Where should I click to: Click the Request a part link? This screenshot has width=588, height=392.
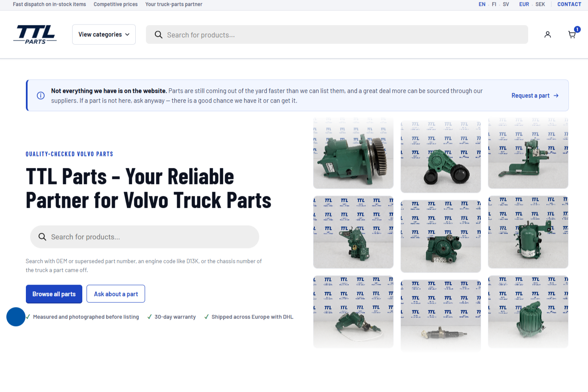point(535,95)
